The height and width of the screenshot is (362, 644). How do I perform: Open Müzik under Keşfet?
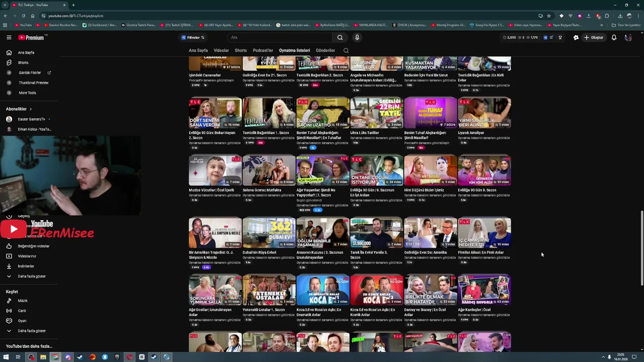tap(23, 301)
